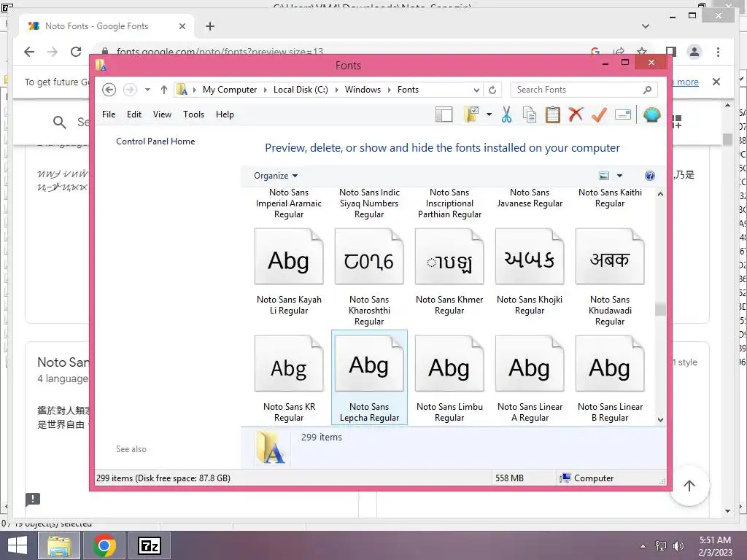Click the Copy icon in toolbar

click(x=530, y=114)
